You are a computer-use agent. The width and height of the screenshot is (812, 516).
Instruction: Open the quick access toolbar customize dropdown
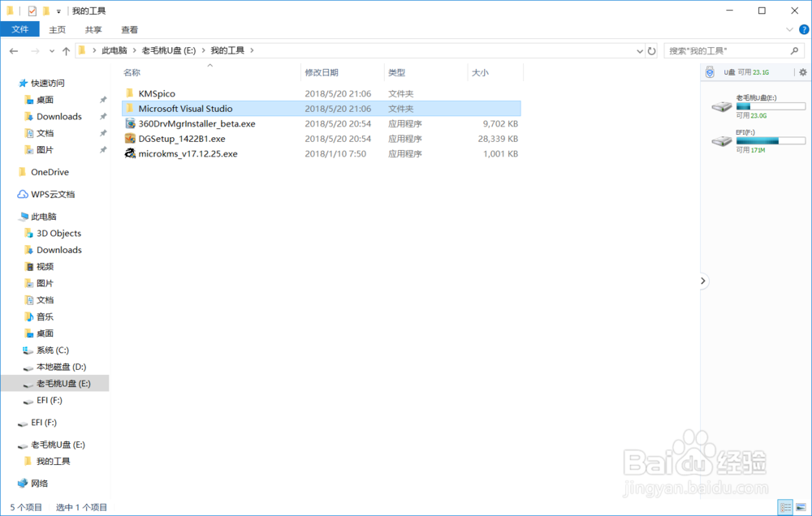58,11
